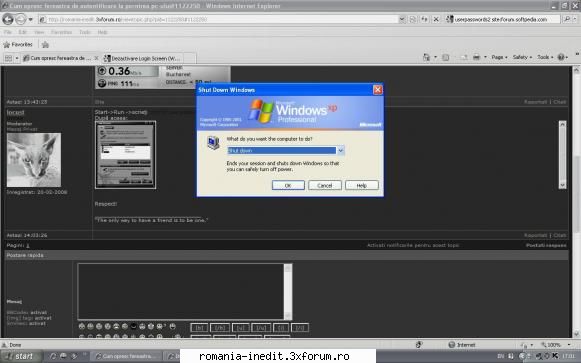Screen dimensions: 581x363
Task: Click the first Quick Launch icon
Action: 53,356
